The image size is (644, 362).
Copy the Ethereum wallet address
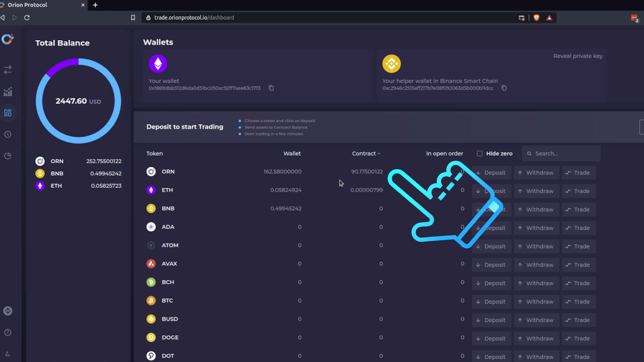pyautogui.click(x=271, y=88)
